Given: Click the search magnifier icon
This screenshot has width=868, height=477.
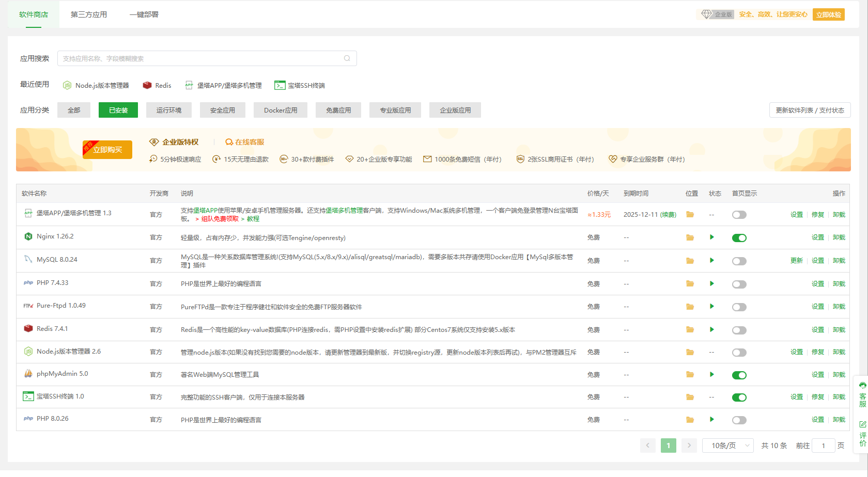Looking at the screenshot, I should click(x=347, y=58).
